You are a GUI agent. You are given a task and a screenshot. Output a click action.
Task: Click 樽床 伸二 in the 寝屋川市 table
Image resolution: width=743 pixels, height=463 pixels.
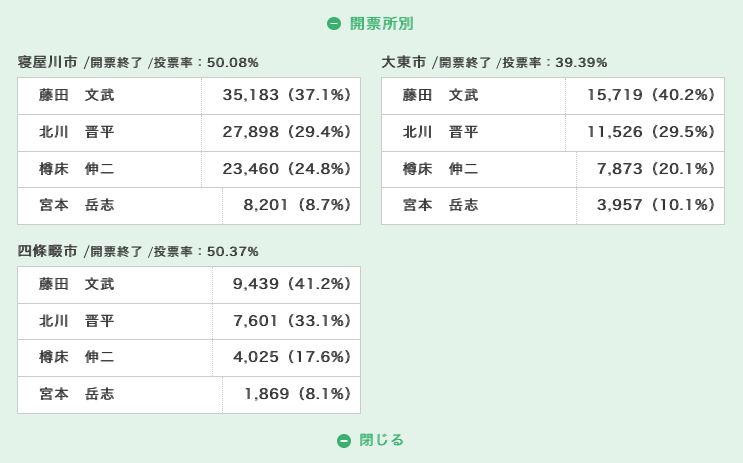[77, 169]
